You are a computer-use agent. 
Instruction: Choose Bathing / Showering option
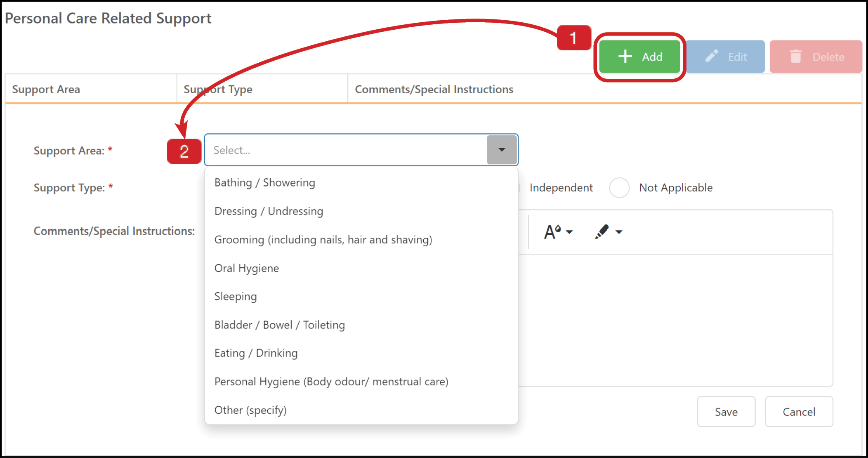click(x=361, y=182)
